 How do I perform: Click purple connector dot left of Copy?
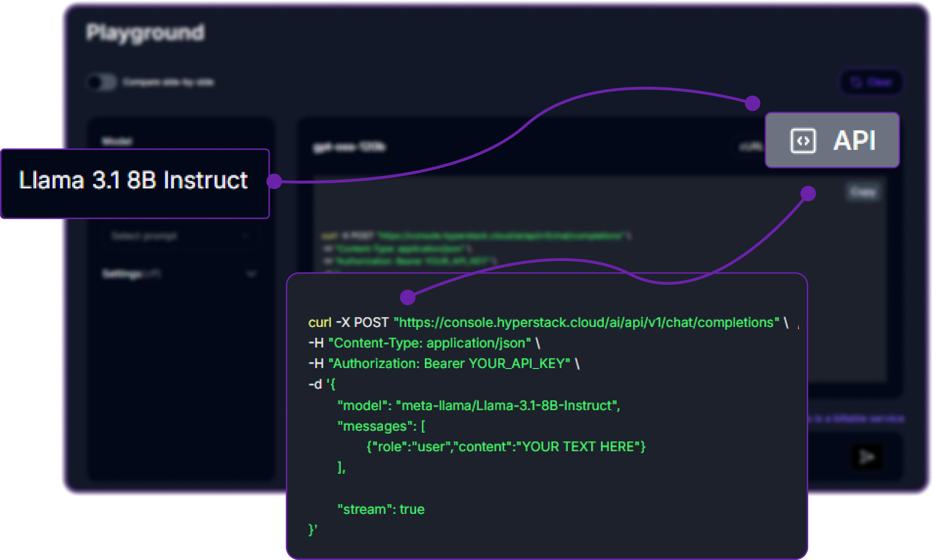(808, 194)
